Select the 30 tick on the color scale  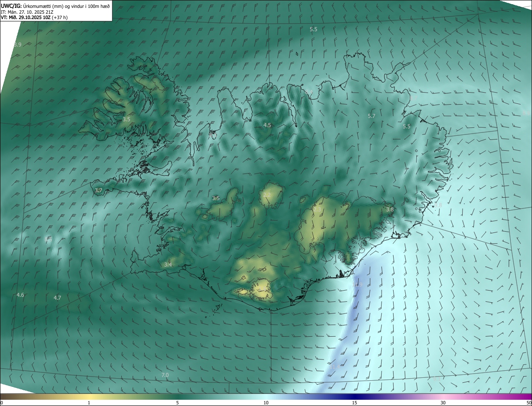(443, 403)
